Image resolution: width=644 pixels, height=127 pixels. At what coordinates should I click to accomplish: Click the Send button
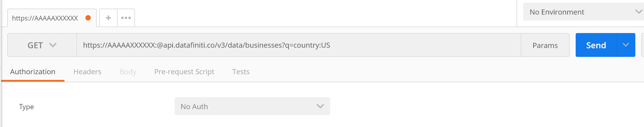tap(596, 45)
